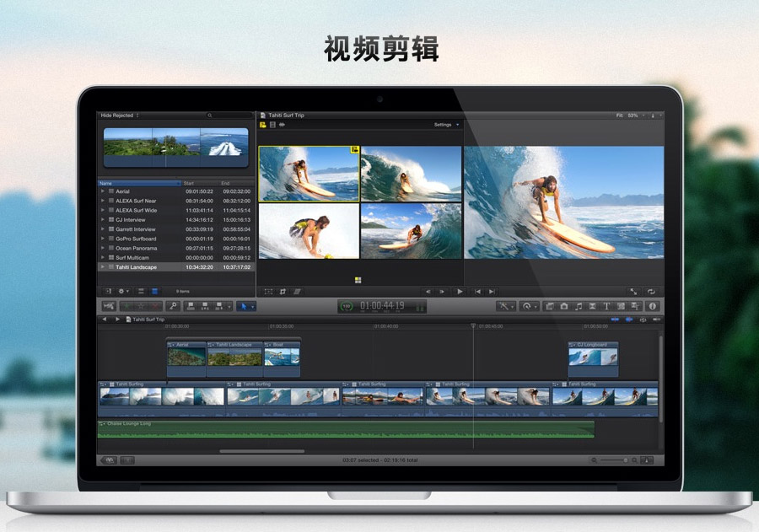Open the effects browser icon

(549, 306)
